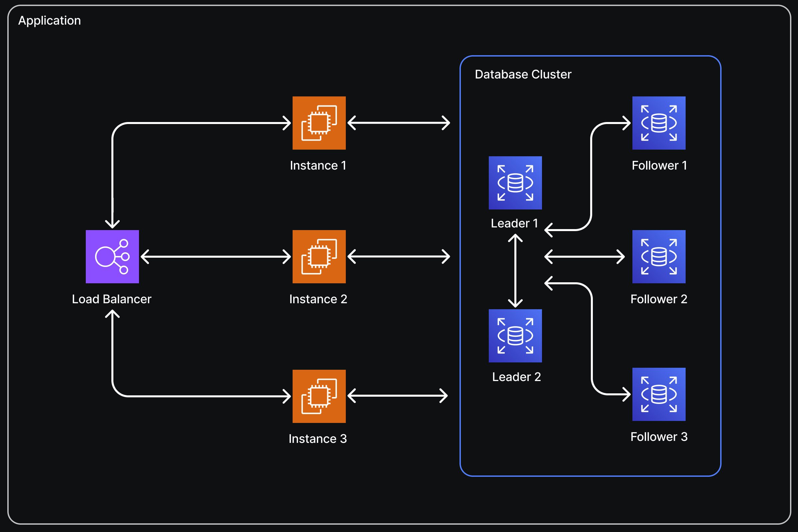This screenshot has height=532, width=798.
Task: Click the Instance 3 text label
Action: 318,439
